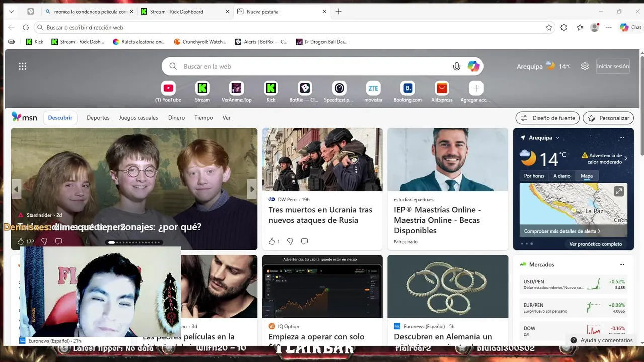Start voice search with microphone icon
The image size is (644, 362).
[x=457, y=66]
